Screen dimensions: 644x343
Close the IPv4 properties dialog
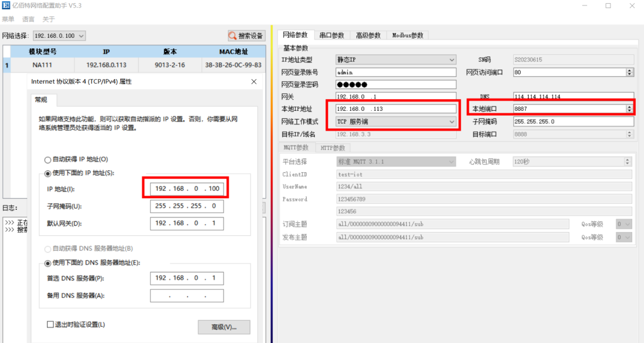tap(254, 82)
